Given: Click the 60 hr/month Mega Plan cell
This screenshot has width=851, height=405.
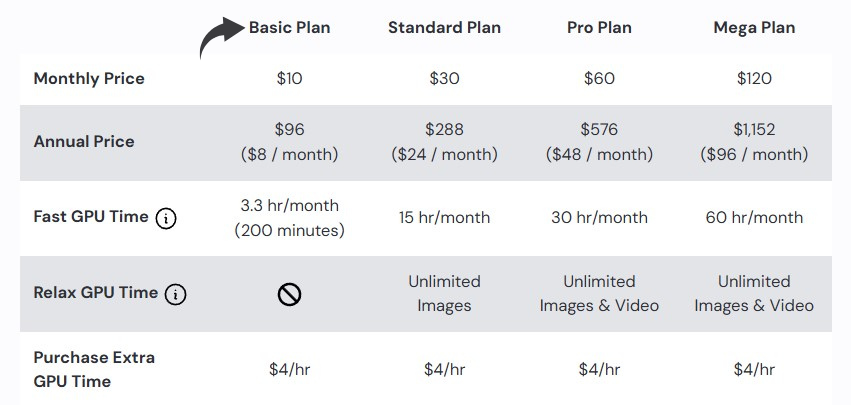Looking at the screenshot, I should (754, 217).
